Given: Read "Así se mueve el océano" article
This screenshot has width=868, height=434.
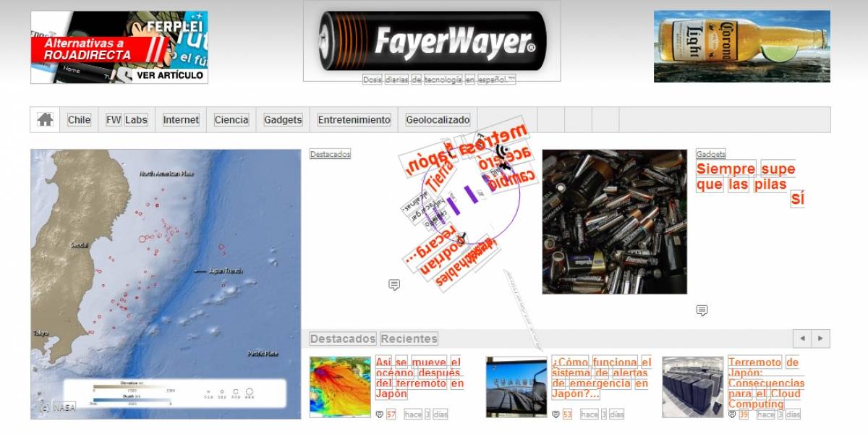Looking at the screenshot, I should pyautogui.click(x=420, y=378).
